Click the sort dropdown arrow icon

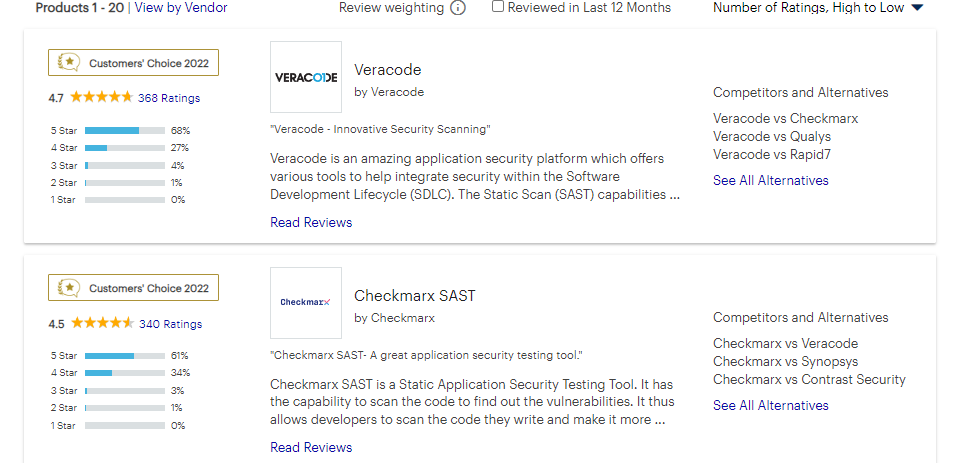tap(918, 8)
